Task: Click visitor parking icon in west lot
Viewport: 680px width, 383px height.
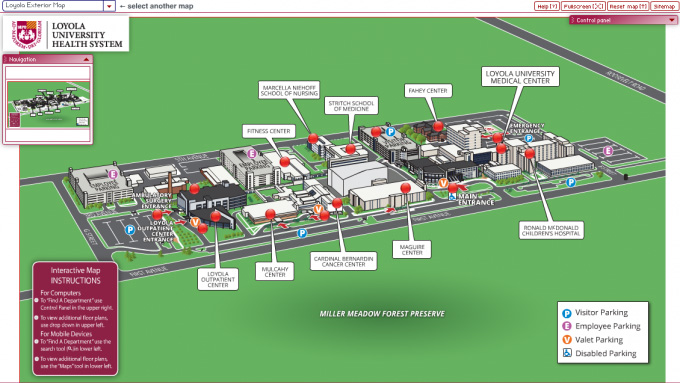Action: point(130,230)
